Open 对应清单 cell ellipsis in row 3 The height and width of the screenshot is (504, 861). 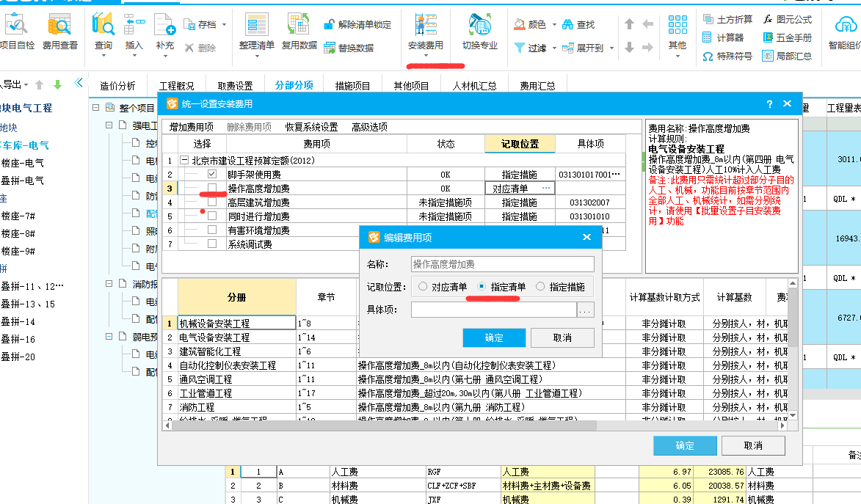click(x=546, y=189)
